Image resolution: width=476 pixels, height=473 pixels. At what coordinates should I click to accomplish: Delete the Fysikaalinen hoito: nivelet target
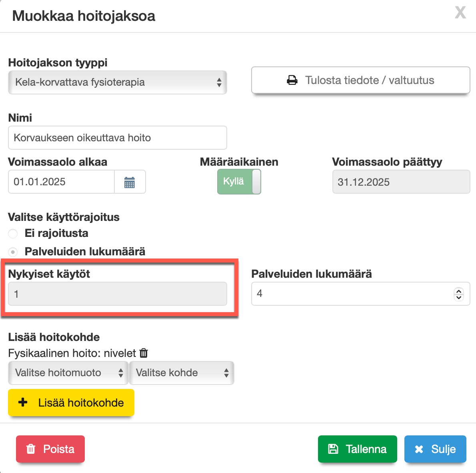tap(144, 353)
